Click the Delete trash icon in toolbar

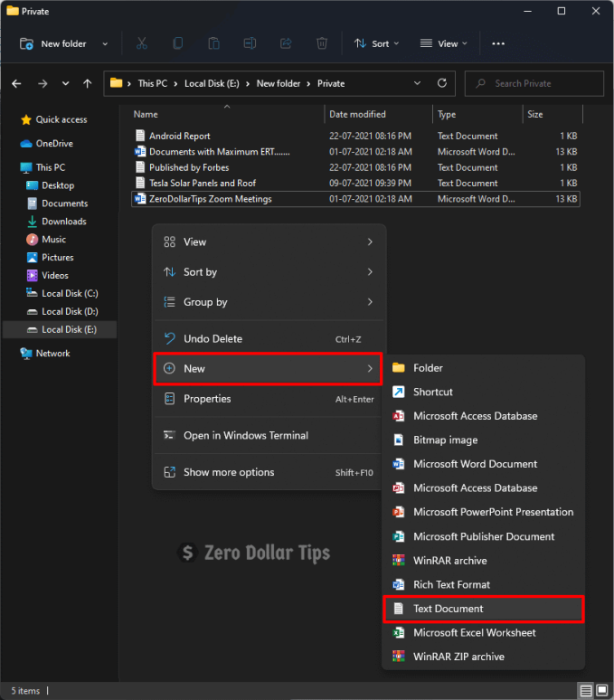pos(322,43)
